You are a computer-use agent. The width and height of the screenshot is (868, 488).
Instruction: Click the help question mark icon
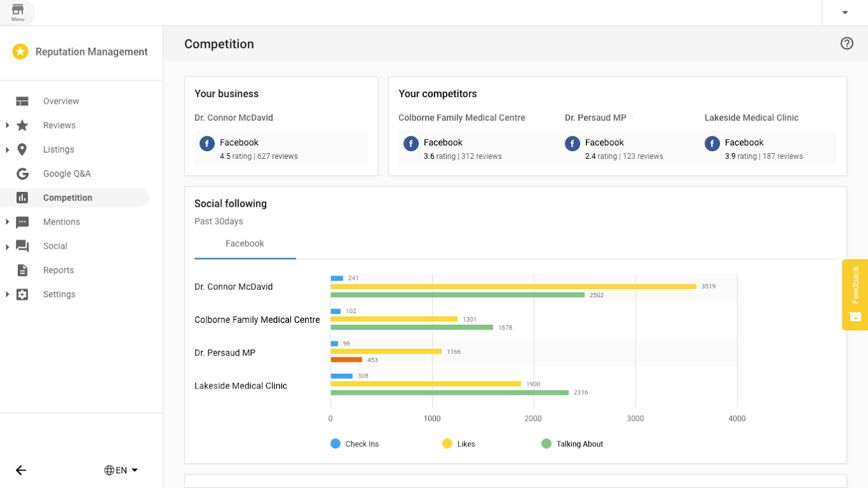point(846,43)
